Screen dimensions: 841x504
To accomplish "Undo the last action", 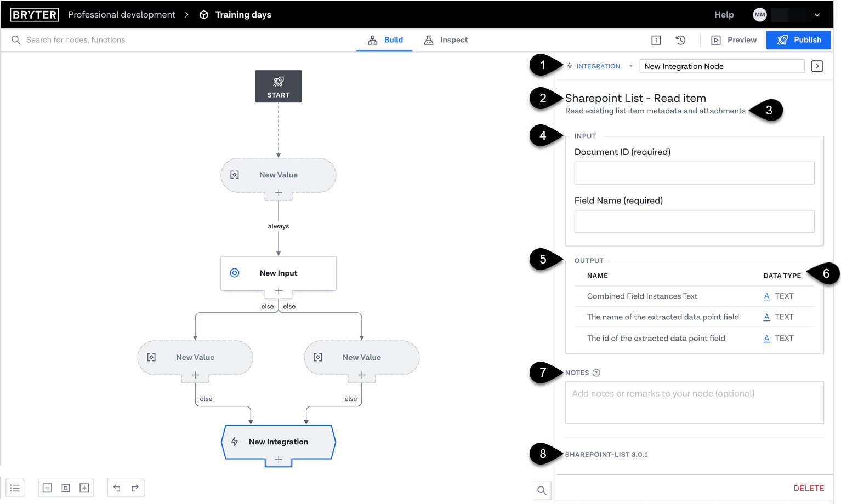I will pos(117,488).
